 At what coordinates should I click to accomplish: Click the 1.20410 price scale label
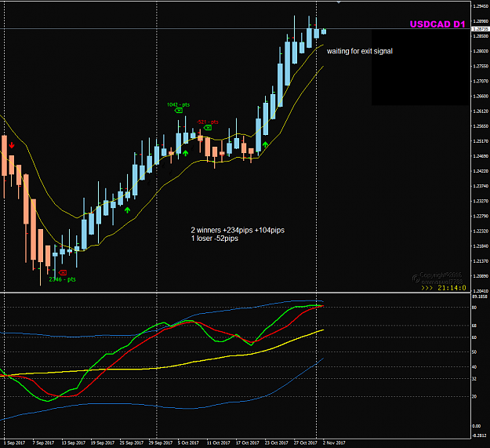pos(481,291)
